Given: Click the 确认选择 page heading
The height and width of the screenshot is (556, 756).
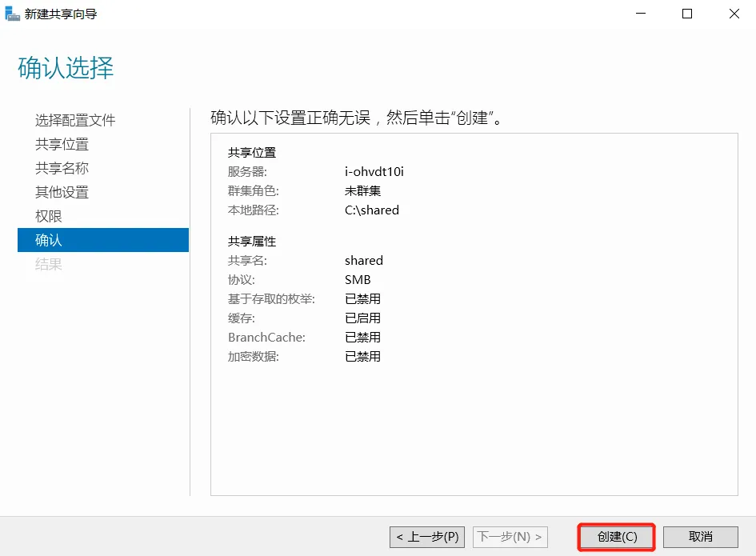Looking at the screenshot, I should 66,69.
